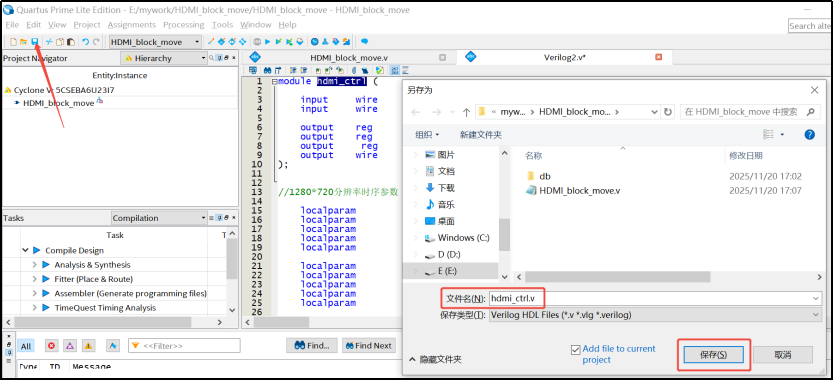Screen dimensions: 833x380
Task: Click the greyed Redo arrow icon
Action: [96, 41]
